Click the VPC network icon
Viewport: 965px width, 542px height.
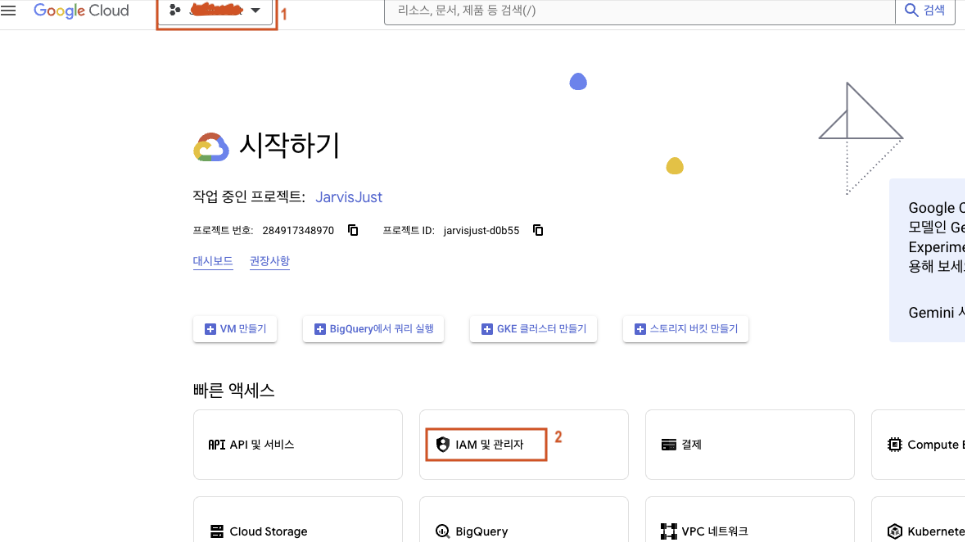(x=668, y=531)
